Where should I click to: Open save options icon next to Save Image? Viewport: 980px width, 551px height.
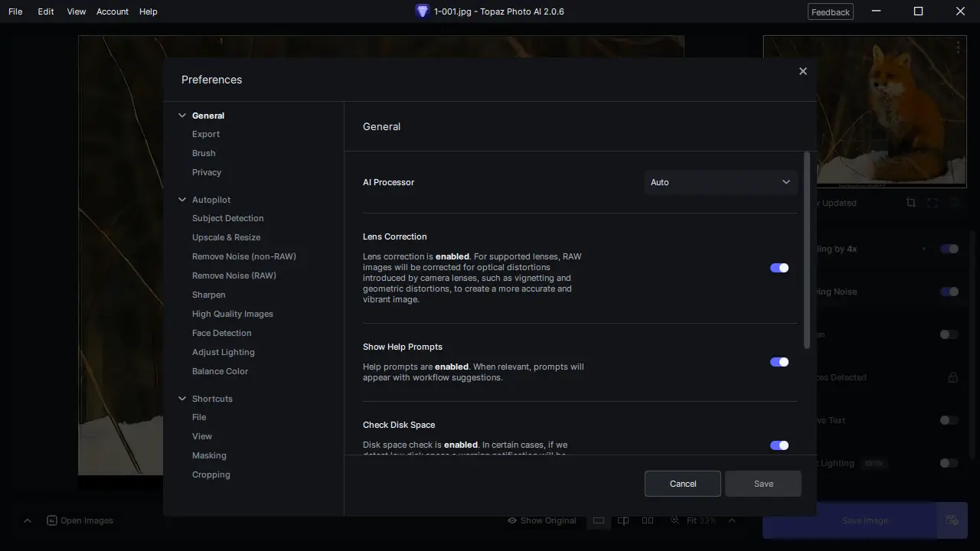(952, 520)
